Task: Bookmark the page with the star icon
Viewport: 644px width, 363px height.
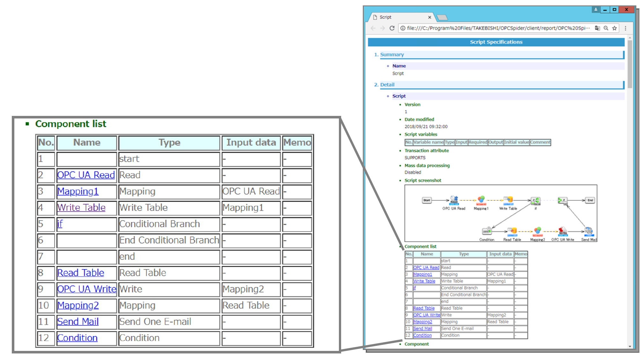Action: (614, 28)
